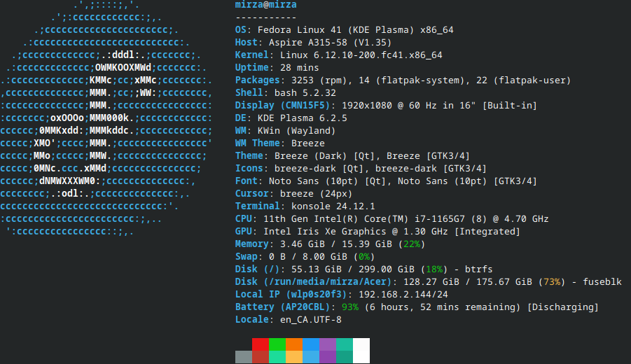Select the "3253 (rpm)" package count
The width and height of the screenshot is (631, 364).
[x=319, y=80]
